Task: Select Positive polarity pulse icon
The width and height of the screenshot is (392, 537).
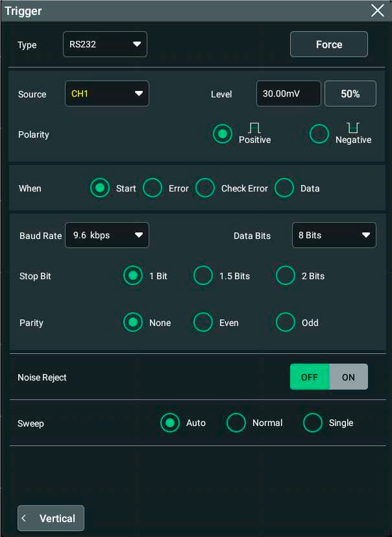Action: tap(254, 129)
